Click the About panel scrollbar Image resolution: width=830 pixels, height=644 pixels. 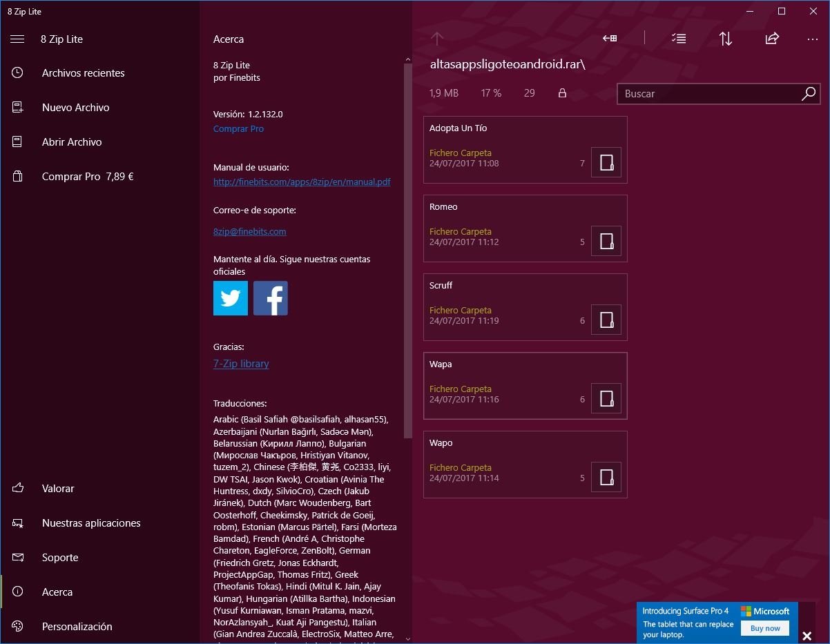click(x=407, y=252)
